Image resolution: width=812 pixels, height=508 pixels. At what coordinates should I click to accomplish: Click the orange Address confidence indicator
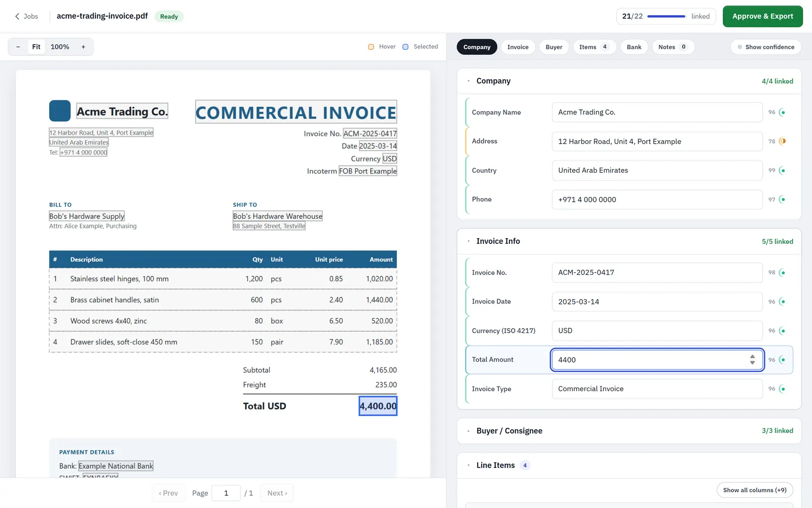(x=783, y=141)
